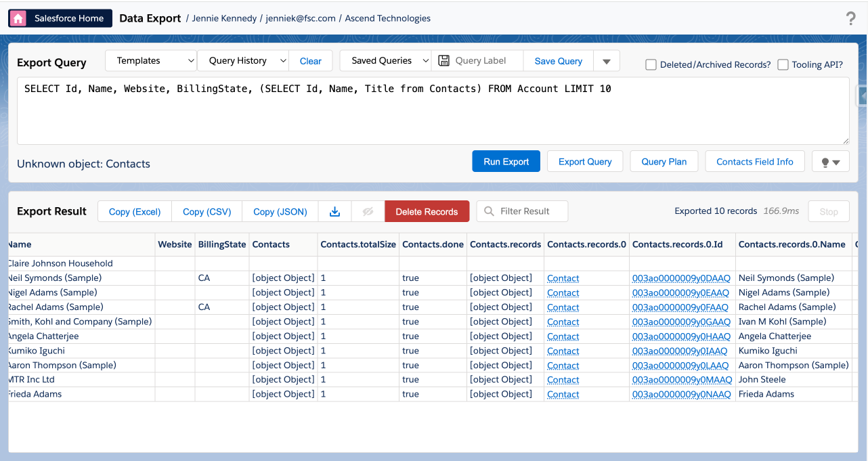The image size is (868, 461).
Task: Run the export query
Action: [506, 161]
